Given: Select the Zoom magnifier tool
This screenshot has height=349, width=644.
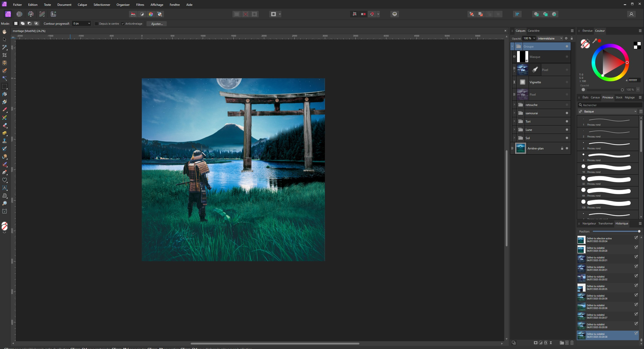Looking at the screenshot, I should pos(5,203).
